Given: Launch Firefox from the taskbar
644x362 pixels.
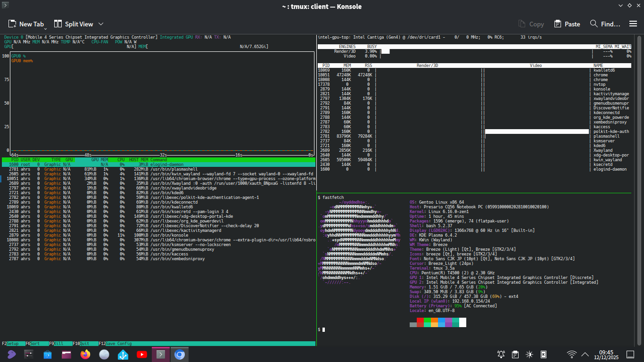Looking at the screenshot, I should point(85,354).
